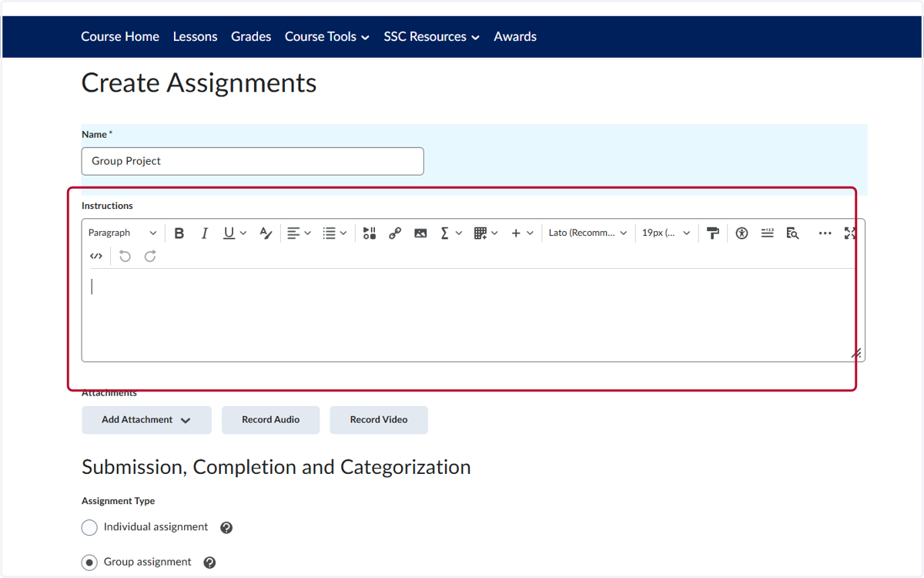Click the Record Audio button

[x=270, y=420]
